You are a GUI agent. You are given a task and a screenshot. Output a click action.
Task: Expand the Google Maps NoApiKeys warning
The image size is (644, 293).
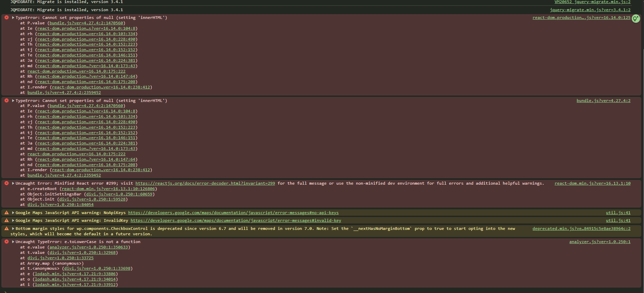pos(13,213)
